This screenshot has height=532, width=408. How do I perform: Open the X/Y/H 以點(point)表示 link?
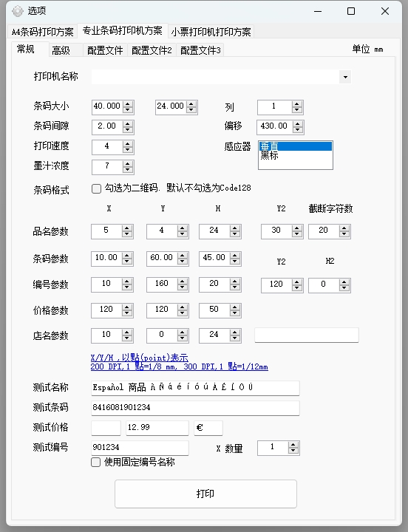tap(139, 358)
